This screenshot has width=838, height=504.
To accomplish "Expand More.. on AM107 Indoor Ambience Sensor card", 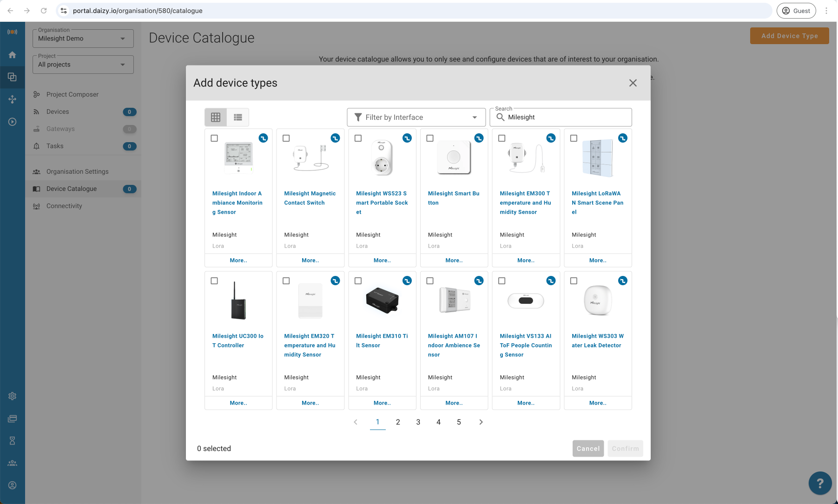I will (454, 403).
